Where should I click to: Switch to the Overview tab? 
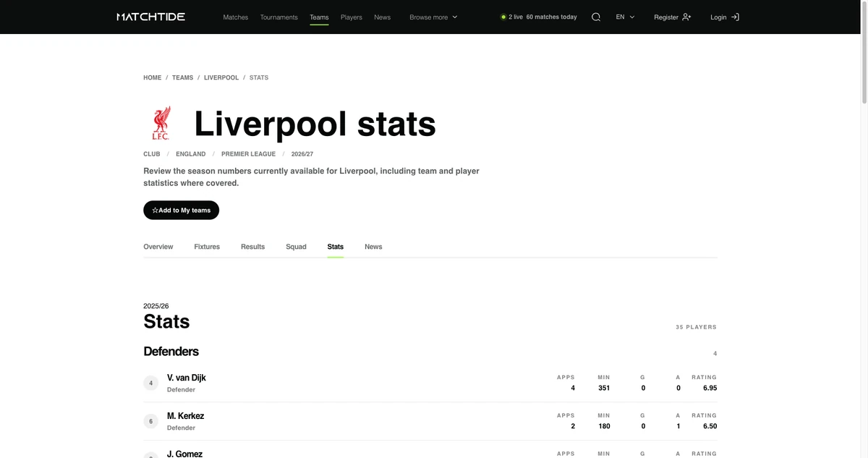coord(158,247)
